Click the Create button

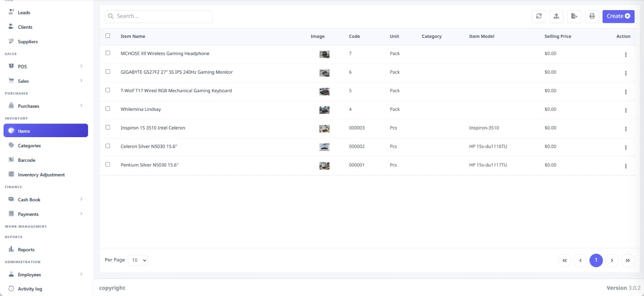tap(618, 16)
